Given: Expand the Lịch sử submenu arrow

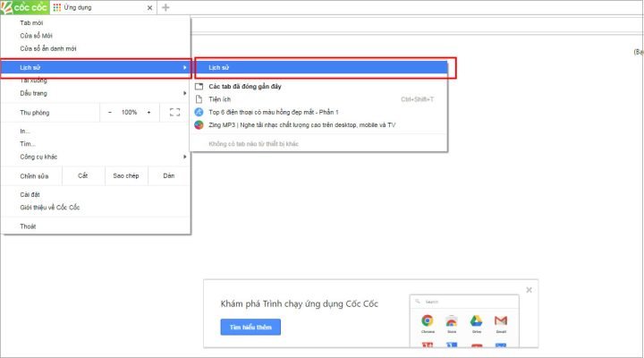Looking at the screenshot, I should 185,67.
